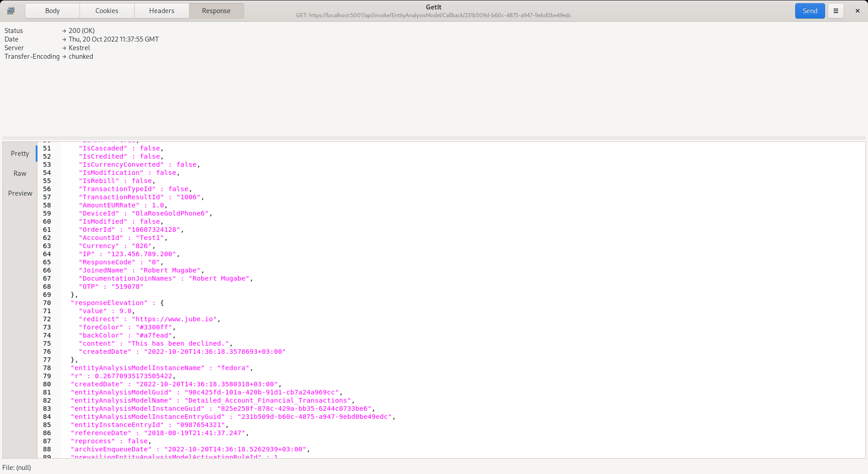Click the "IsCurrencyConverted" key
The image size is (868, 474).
tap(121, 164)
